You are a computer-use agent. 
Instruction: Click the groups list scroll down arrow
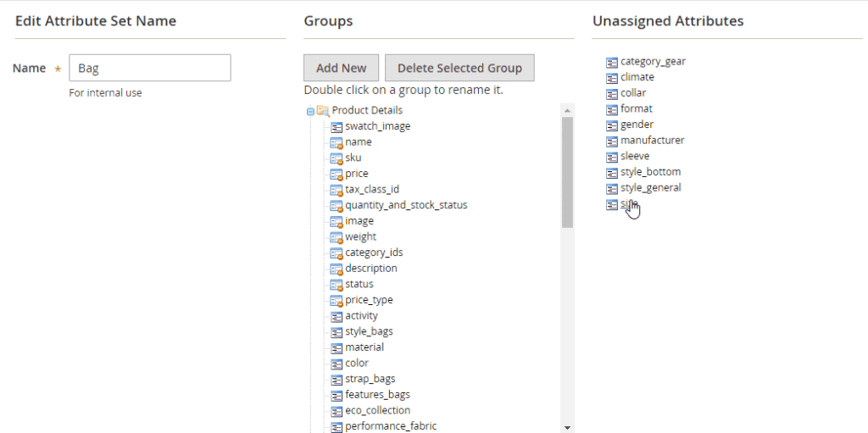pos(567,427)
